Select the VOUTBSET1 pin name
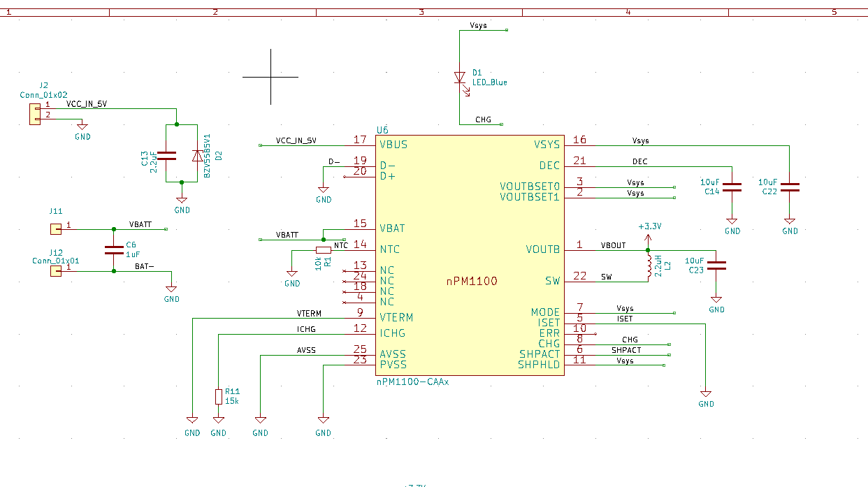The image size is (868, 487). coord(530,197)
